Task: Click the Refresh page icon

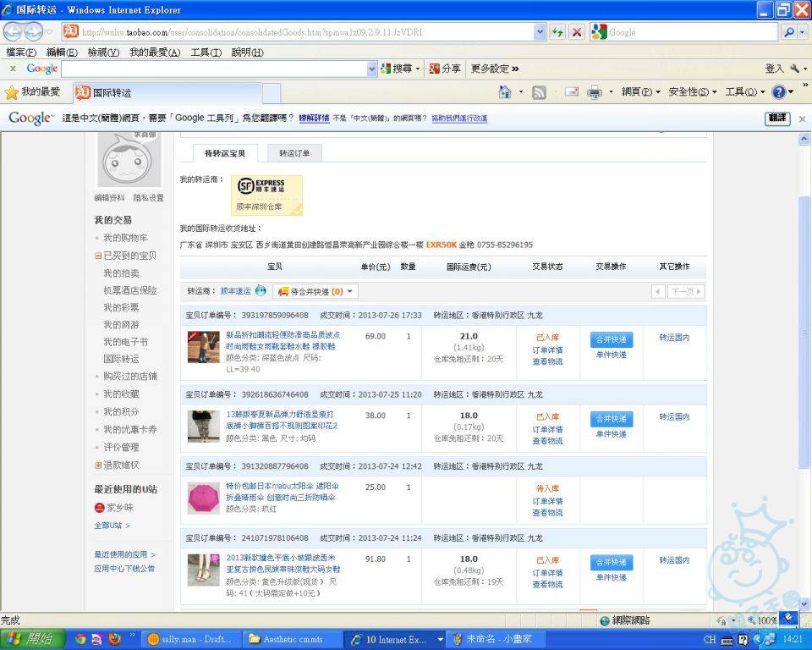Action: (x=557, y=32)
